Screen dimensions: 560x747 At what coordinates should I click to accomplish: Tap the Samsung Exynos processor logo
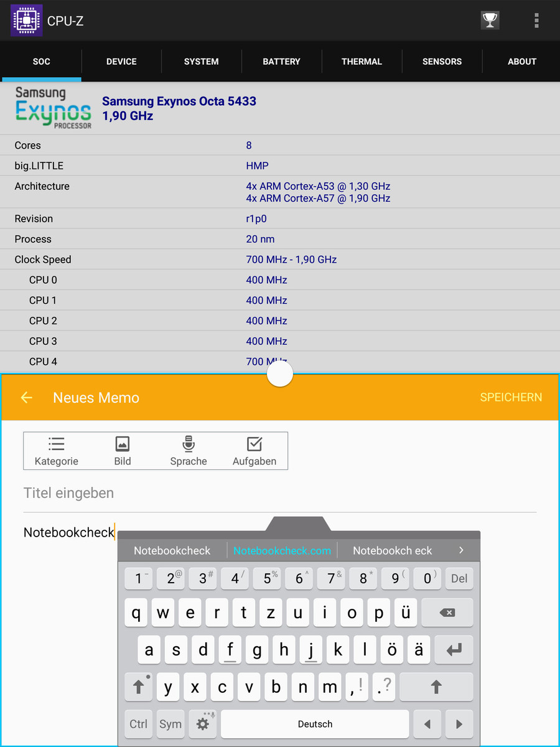click(x=54, y=108)
